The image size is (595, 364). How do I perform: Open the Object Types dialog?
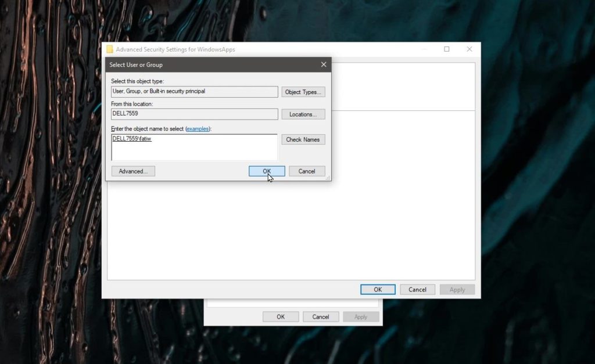click(x=303, y=91)
